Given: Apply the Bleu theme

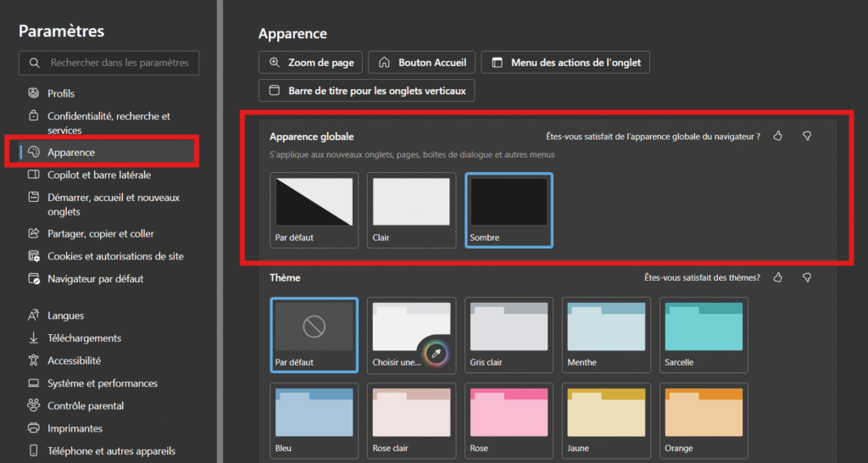Looking at the screenshot, I should tap(314, 421).
